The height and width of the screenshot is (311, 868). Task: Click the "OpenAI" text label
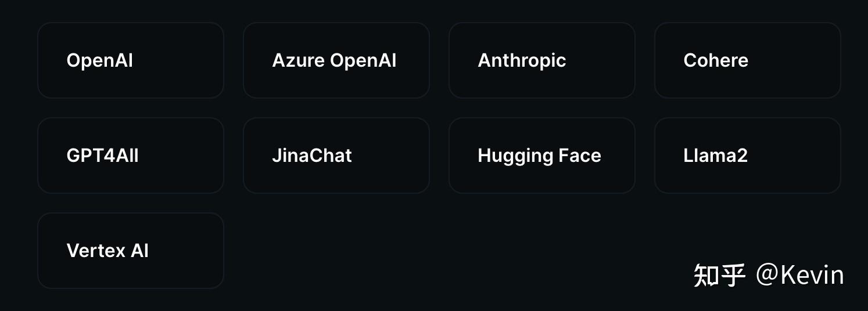100,60
